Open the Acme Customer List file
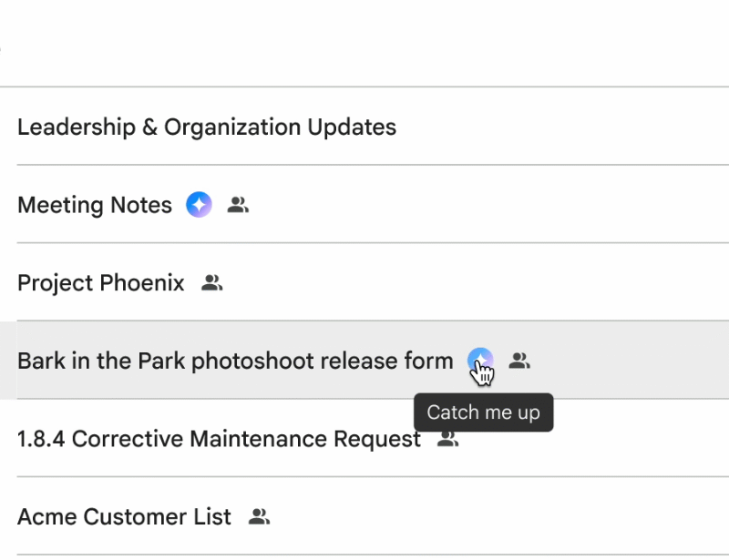This screenshot has width=729, height=560. [124, 517]
